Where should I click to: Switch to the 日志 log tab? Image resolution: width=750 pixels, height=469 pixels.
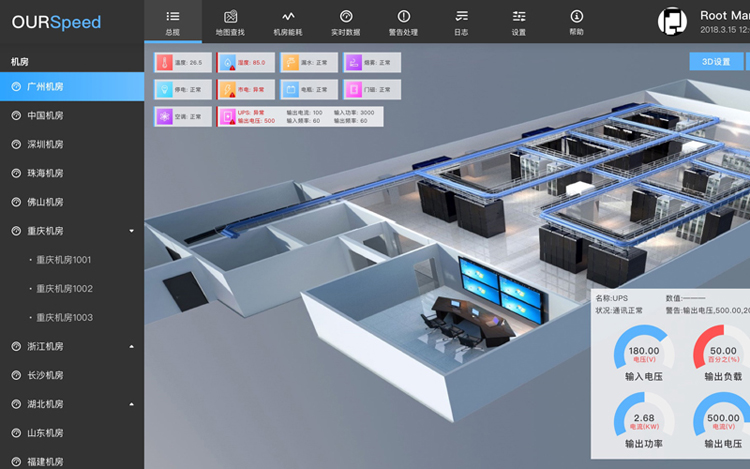[461, 21]
